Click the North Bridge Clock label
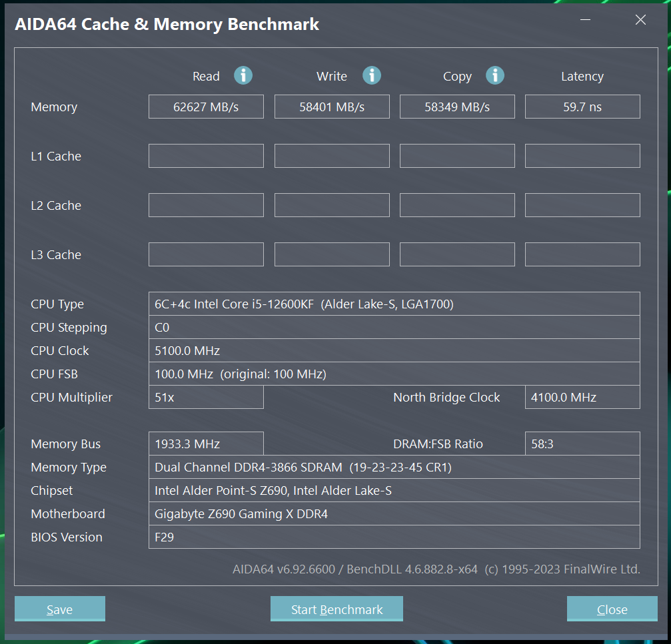This screenshot has width=671, height=644. [446, 398]
